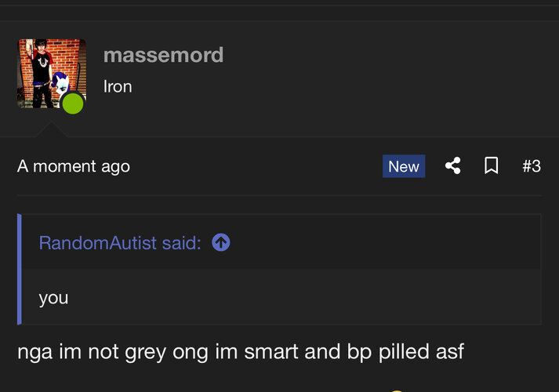
Task: Bookmark this post with the bookmark icon
Action: point(492,165)
